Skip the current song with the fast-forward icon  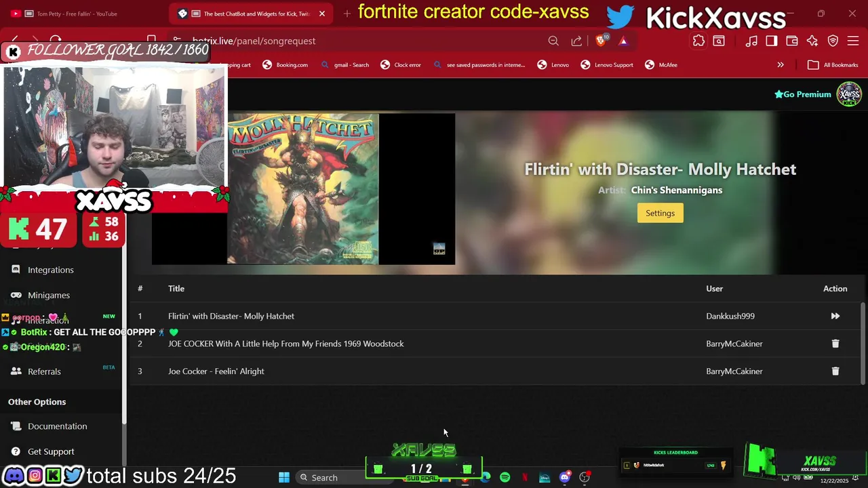tap(835, 316)
